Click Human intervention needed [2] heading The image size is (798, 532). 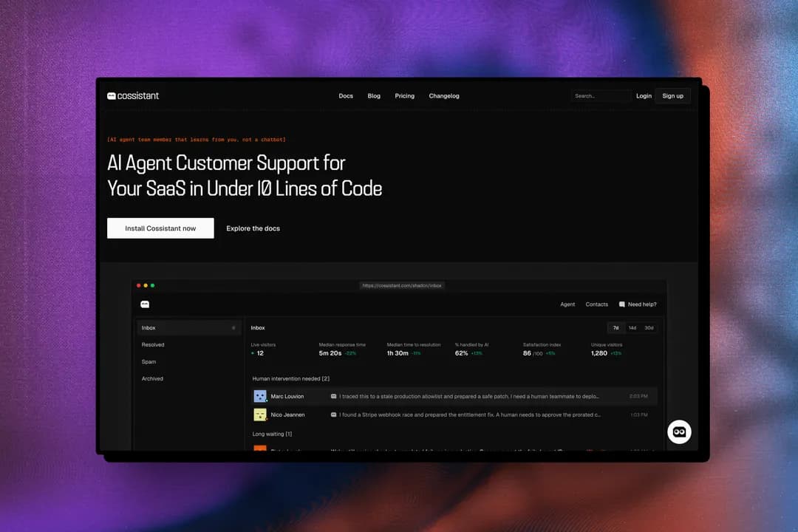(x=290, y=379)
